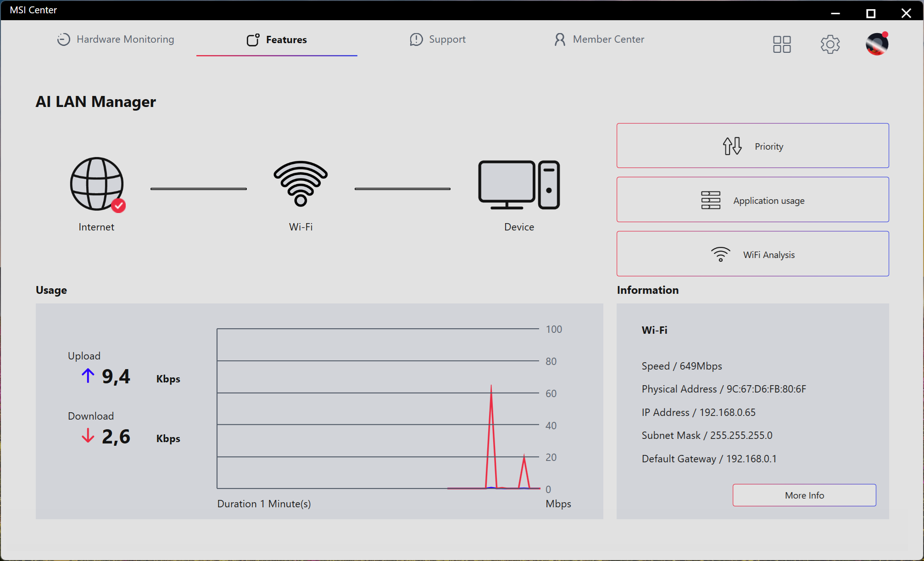Click the Wi-Fi signal icon in diagram
Image resolution: width=924 pixels, height=561 pixels.
point(301,184)
